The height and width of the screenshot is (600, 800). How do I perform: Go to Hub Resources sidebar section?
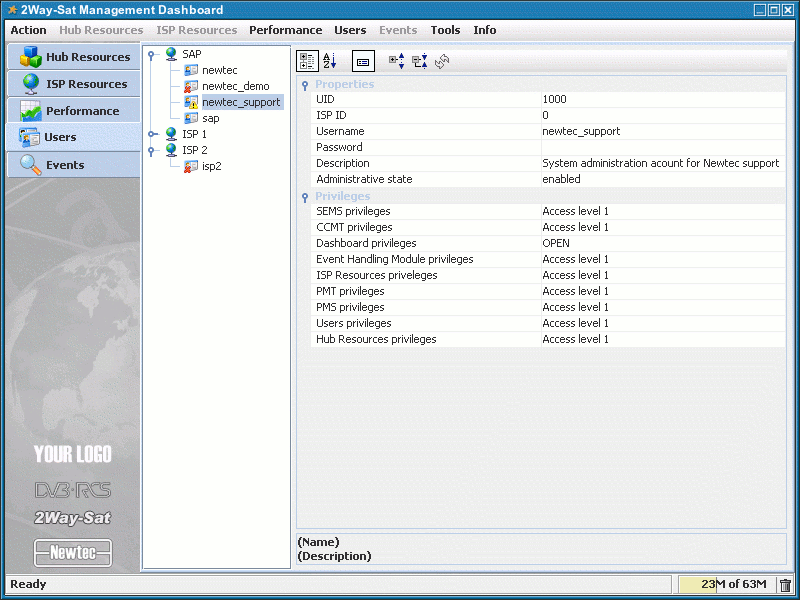click(x=74, y=57)
